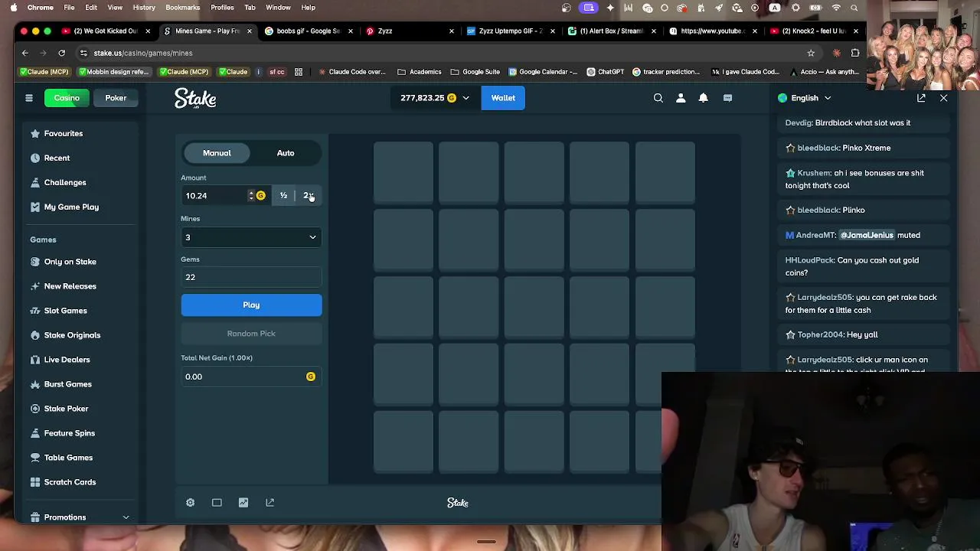This screenshot has width=980, height=551.
Task: Select the Poker mode button
Action: (x=116, y=98)
